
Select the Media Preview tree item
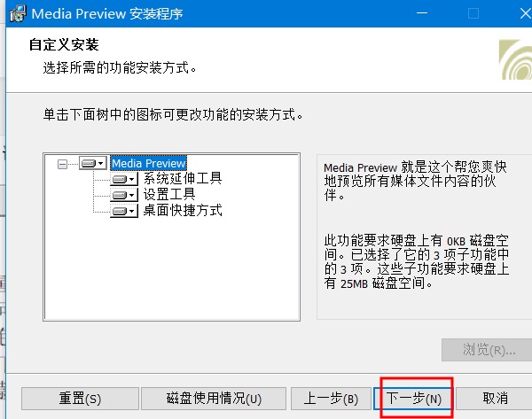click(149, 163)
